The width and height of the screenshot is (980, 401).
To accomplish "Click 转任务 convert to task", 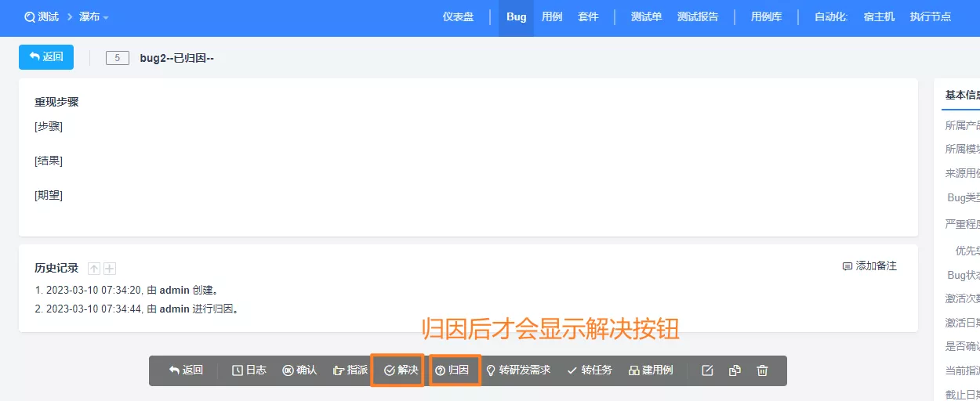I will [590, 370].
